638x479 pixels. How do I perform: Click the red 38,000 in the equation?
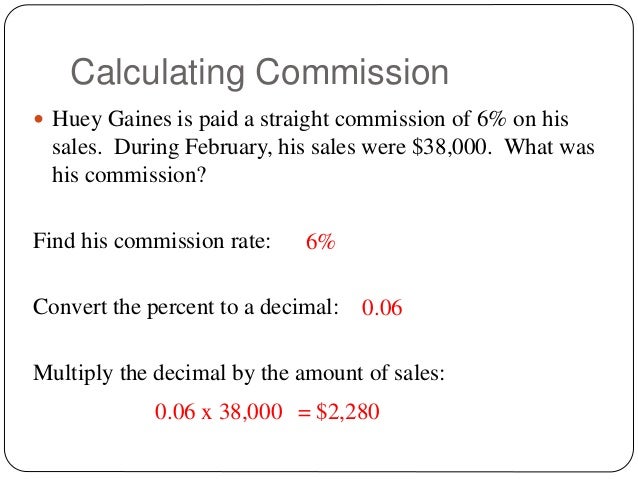[251, 412]
